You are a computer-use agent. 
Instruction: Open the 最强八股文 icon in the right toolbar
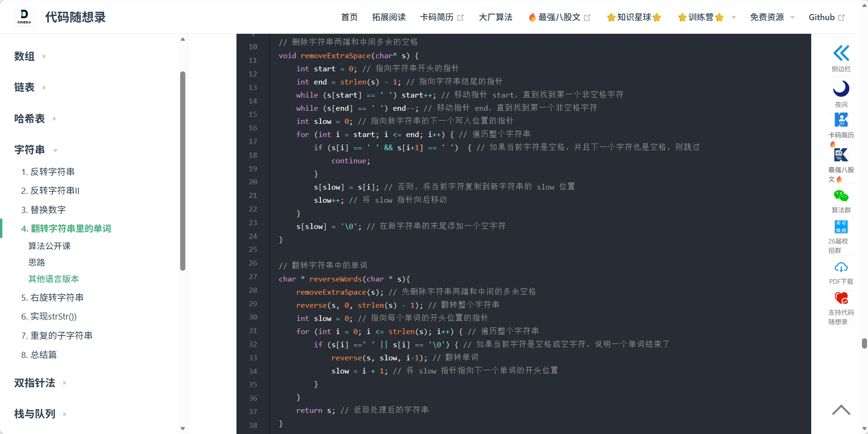tap(841, 155)
